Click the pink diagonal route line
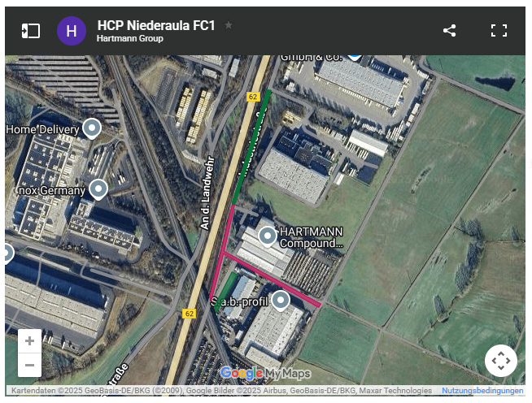This screenshot has height=403, width=532. [x=272, y=279]
